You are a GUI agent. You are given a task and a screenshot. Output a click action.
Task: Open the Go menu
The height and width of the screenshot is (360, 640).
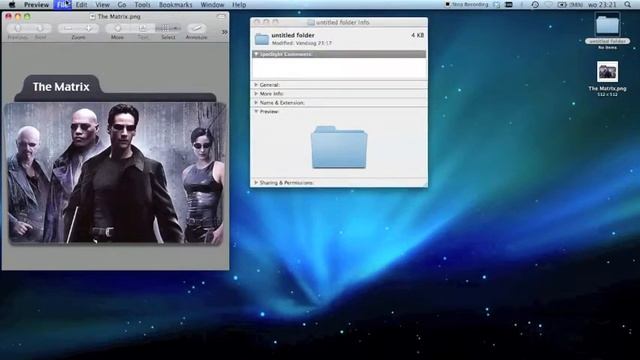pos(122,5)
